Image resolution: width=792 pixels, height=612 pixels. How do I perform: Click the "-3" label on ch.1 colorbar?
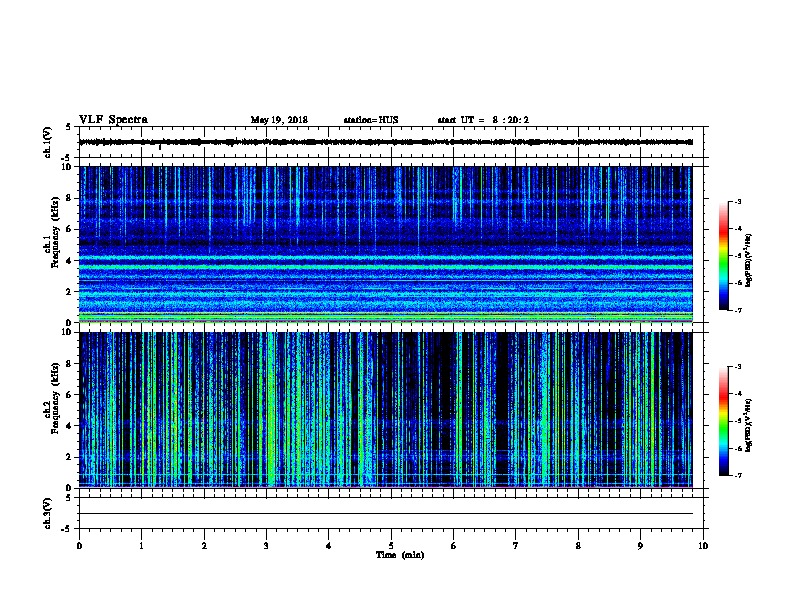tap(737, 201)
